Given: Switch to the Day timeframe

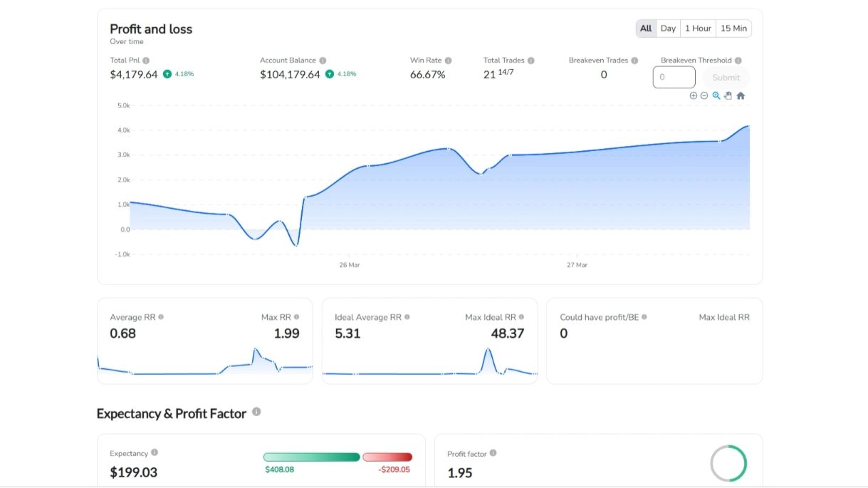Looking at the screenshot, I should coord(668,28).
